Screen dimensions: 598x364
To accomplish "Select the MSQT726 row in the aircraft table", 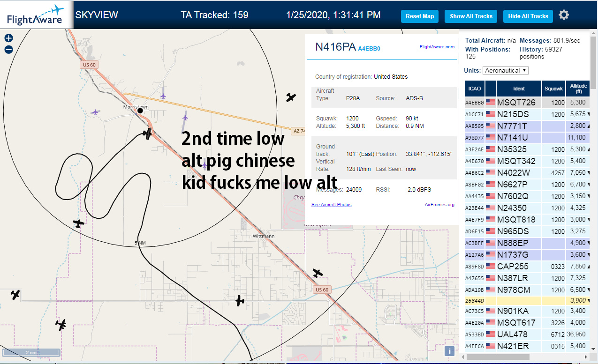I will coord(527,103).
